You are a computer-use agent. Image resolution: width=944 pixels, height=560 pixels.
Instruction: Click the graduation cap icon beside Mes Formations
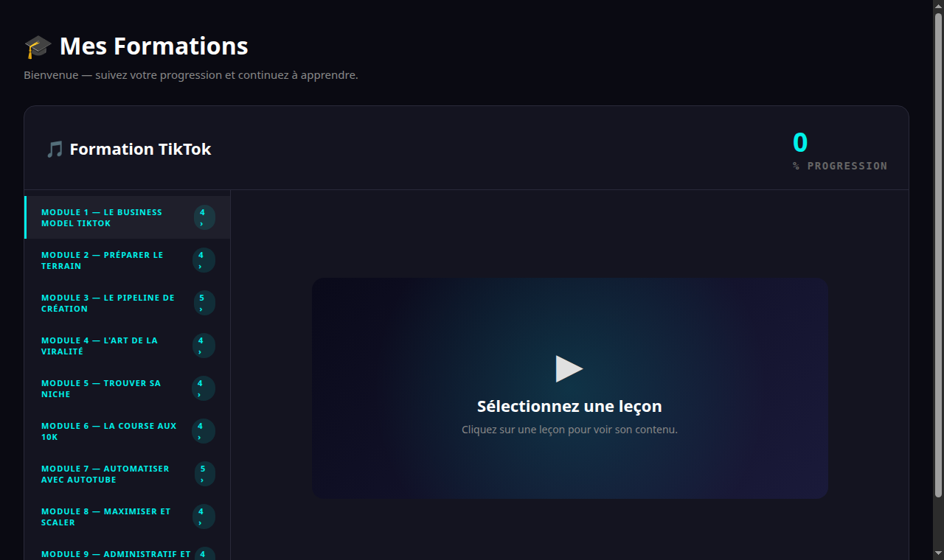pos(38,46)
